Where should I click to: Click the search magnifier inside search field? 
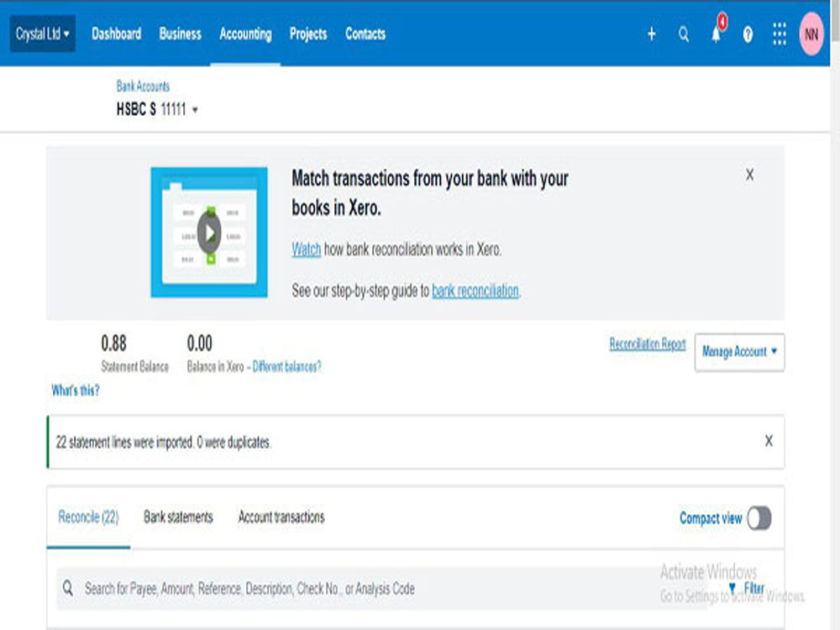[x=68, y=588]
